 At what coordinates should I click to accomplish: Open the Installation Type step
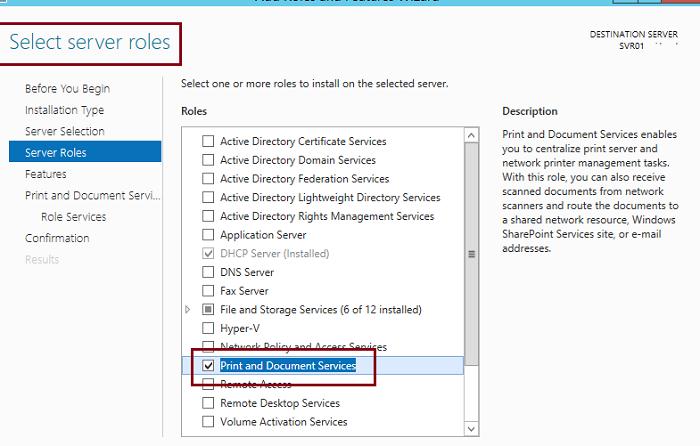point(64,110)
